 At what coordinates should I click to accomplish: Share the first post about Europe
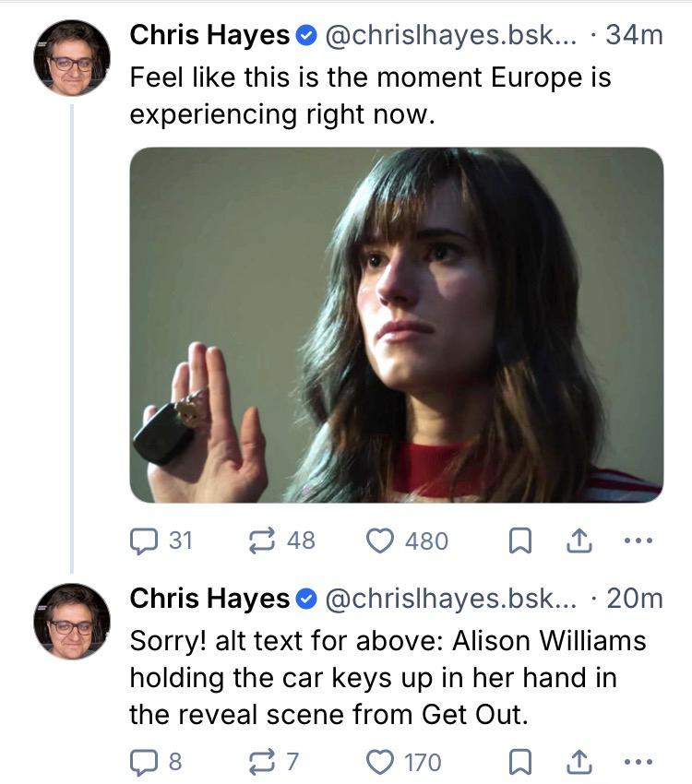(x=579, y=541)
